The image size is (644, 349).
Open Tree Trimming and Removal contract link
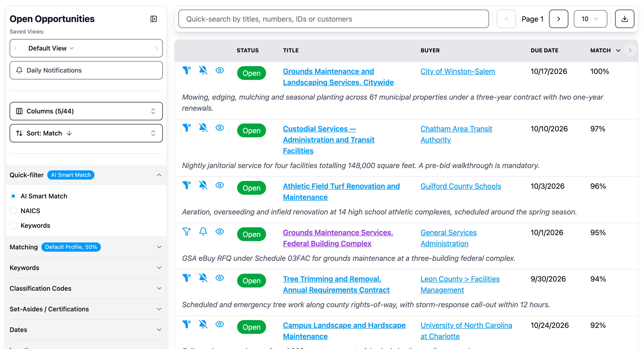pos(336,284)
